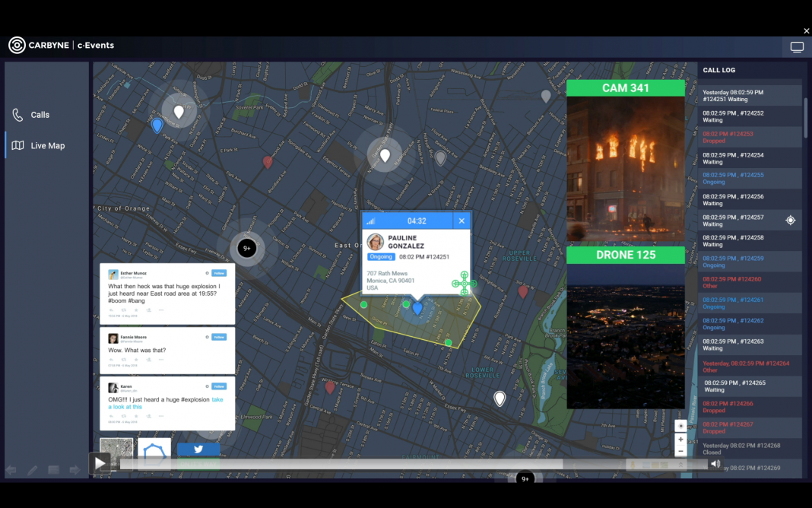Recenter map with the locate button
This screenshot has height=508, width=812.
point(790,221)
